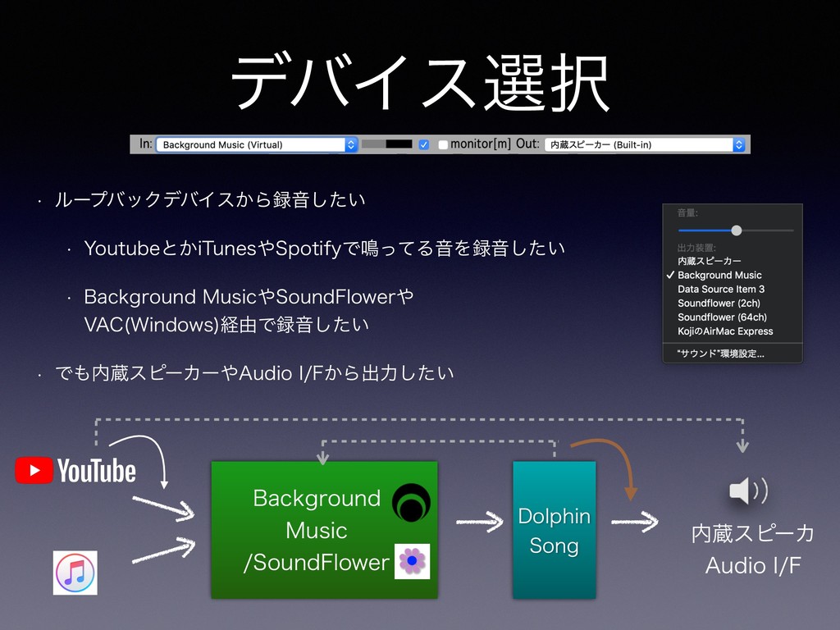Toggle the checked blue checkbox beside level meter

424,144
